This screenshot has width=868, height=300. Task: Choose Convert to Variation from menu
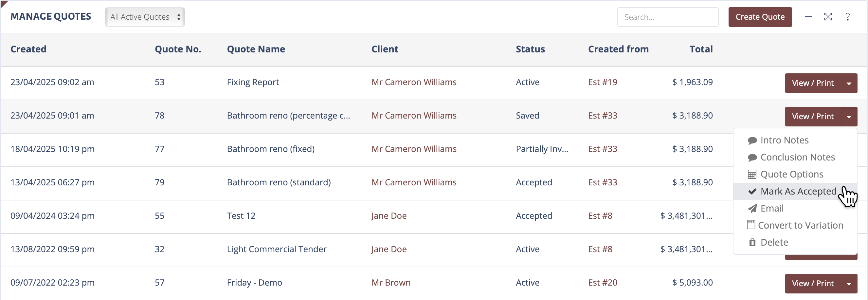click(x=800, y=226)
